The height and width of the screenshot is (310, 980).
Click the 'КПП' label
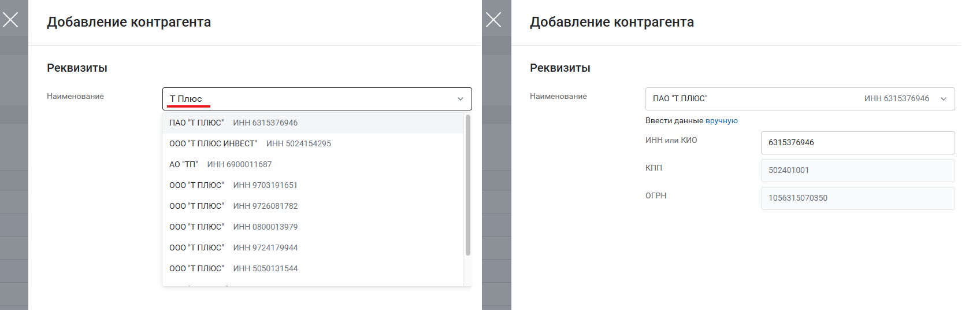[x=654, y=168]
